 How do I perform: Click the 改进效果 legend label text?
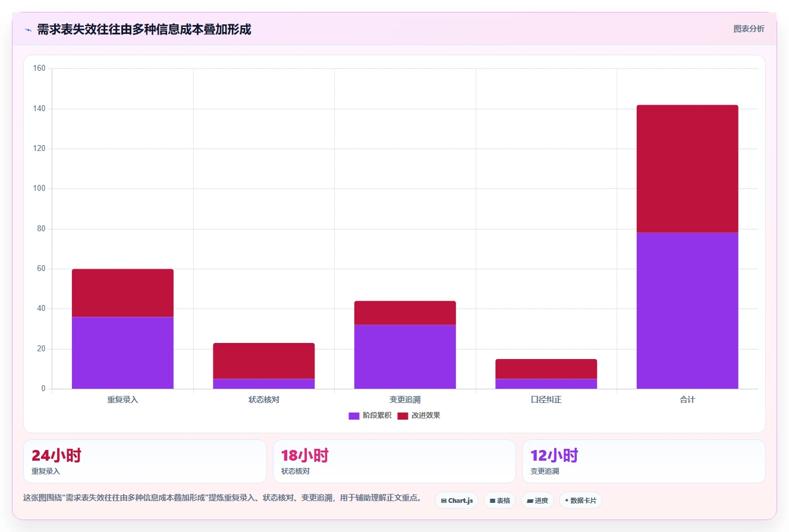point(426,415)
